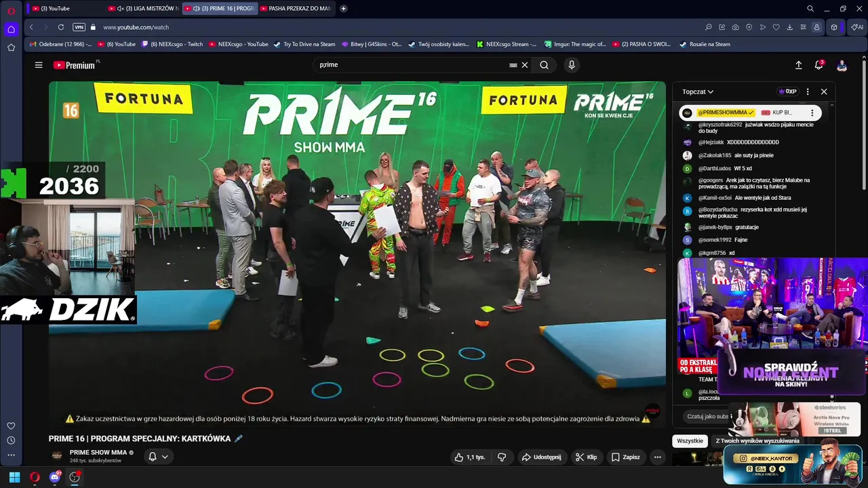Open Opera menu logo button

pyautogui.click(x=11, y=10)
